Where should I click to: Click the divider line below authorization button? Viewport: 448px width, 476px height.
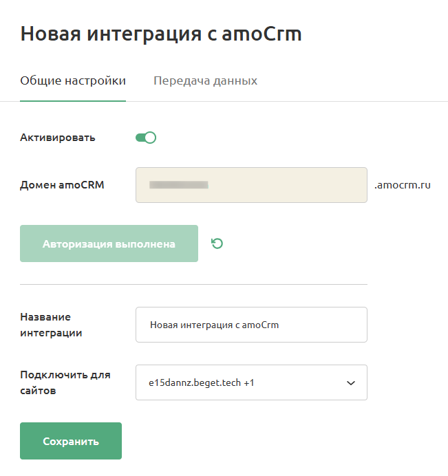click(x=193, y=284)
